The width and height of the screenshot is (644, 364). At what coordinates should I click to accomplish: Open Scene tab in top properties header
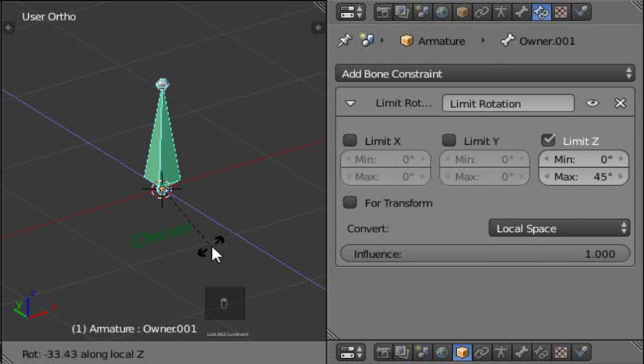click(x=422, y=12)
